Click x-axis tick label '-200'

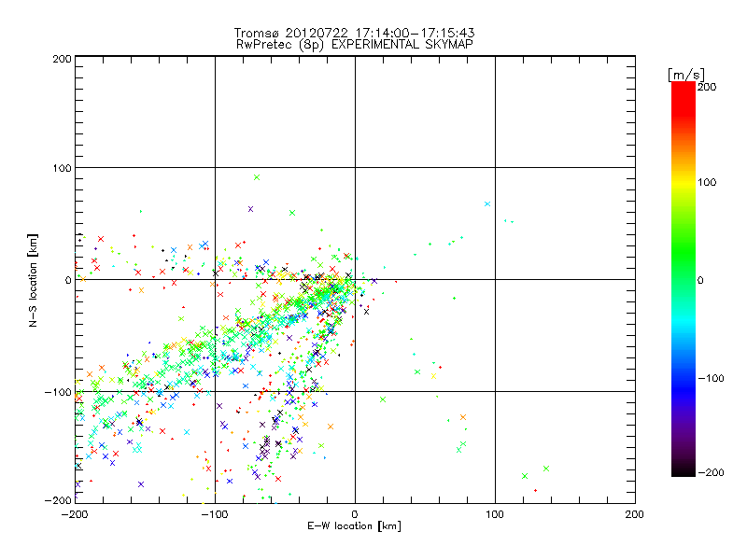coord(75,515)
